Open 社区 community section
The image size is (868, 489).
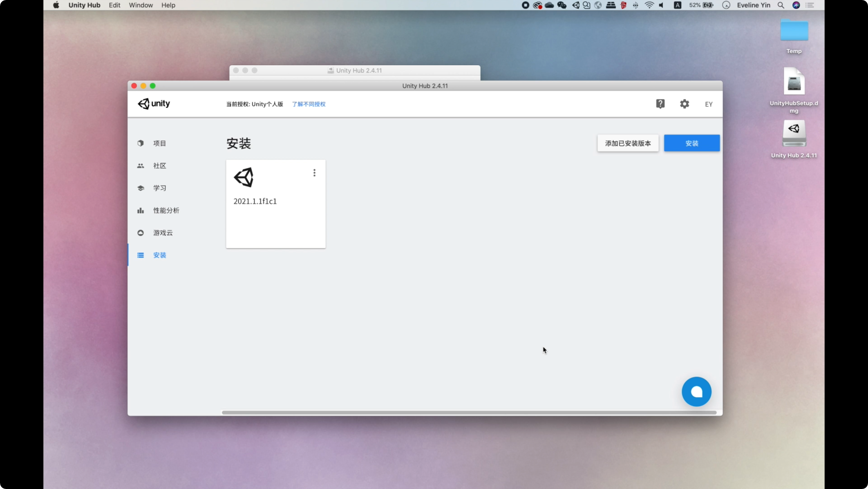click(159, 166)
